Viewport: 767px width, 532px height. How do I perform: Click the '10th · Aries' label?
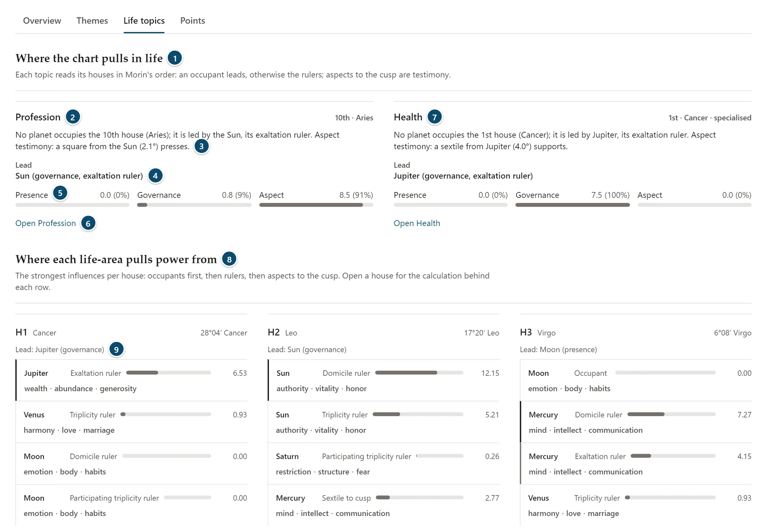pyautogui.click(x=354, y=118)
